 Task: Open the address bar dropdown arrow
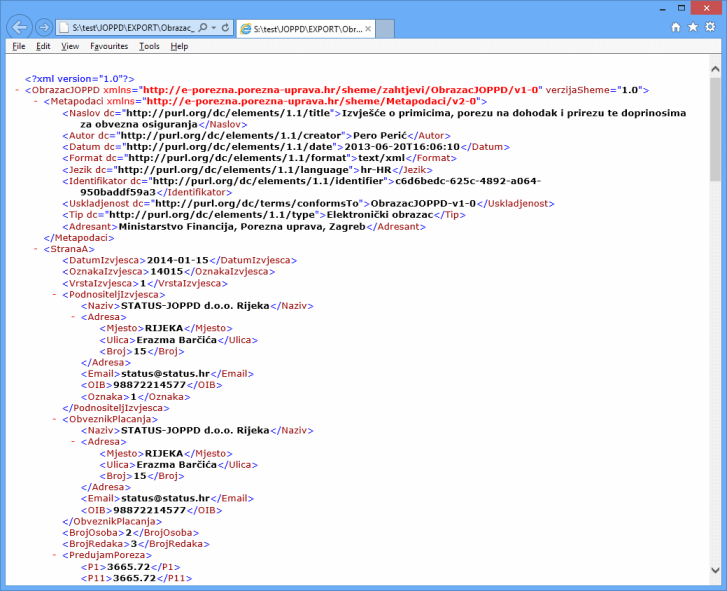point(214,28)
